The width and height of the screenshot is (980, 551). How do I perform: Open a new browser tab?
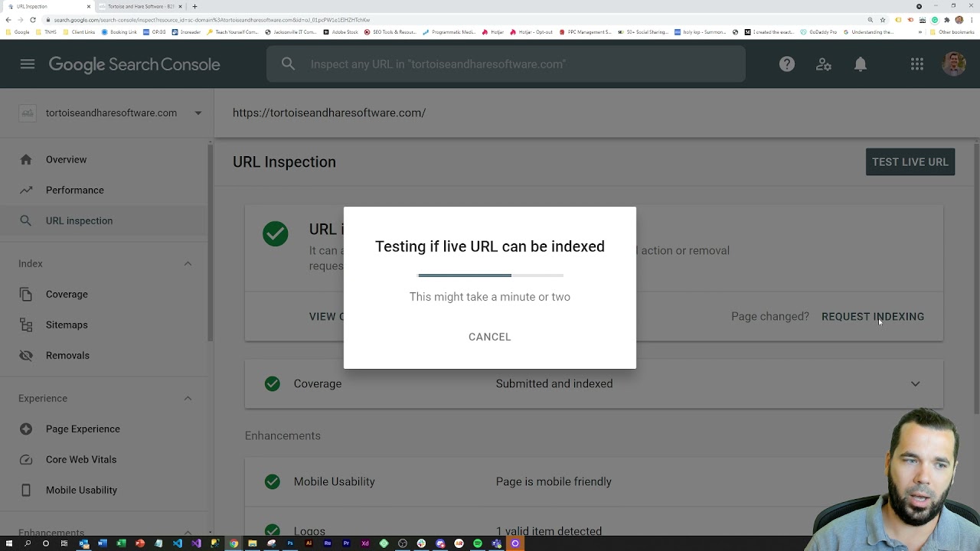point(194,6)
